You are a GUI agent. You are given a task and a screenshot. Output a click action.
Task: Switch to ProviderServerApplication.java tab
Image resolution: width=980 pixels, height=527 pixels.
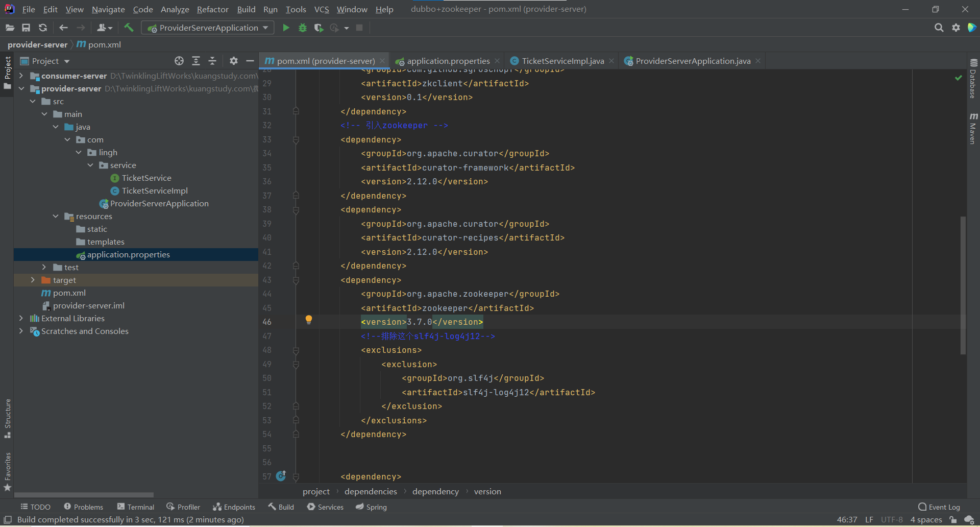693,61
